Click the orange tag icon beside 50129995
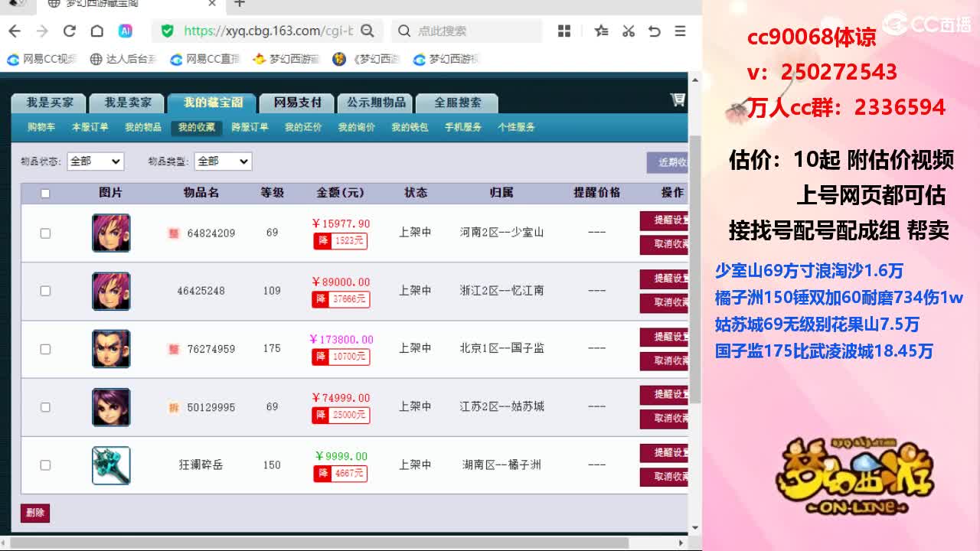 tap(174, 407)
